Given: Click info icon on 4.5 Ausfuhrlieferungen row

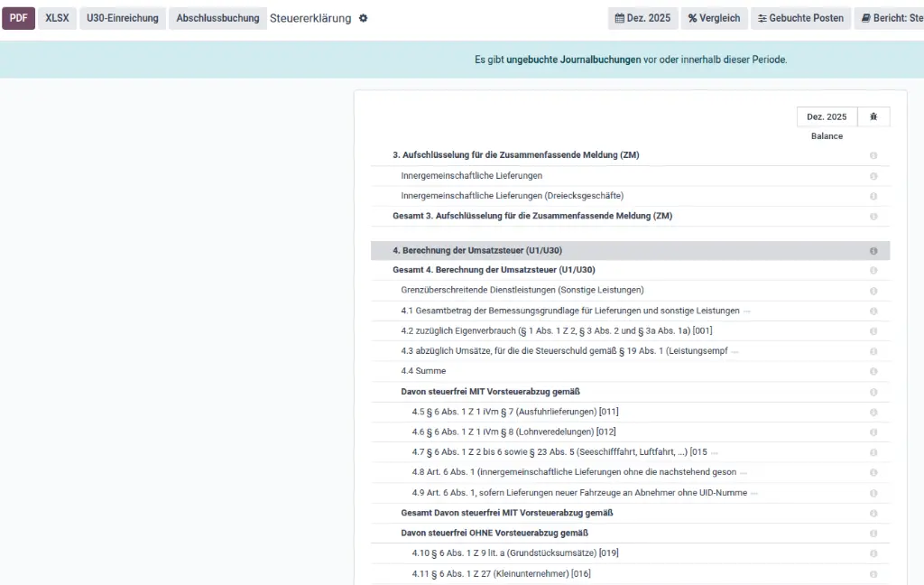Looking at the screenshot, I should 873,412.
